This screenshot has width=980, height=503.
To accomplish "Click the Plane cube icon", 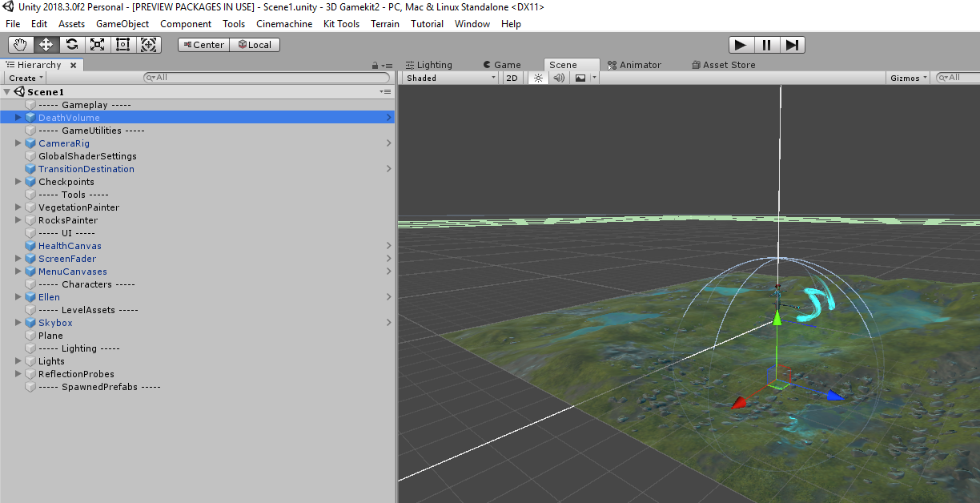I will 30,336.
